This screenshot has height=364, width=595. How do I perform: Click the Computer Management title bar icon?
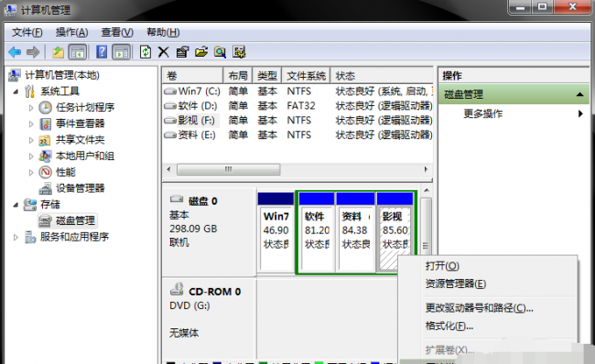tap(10, 9)
